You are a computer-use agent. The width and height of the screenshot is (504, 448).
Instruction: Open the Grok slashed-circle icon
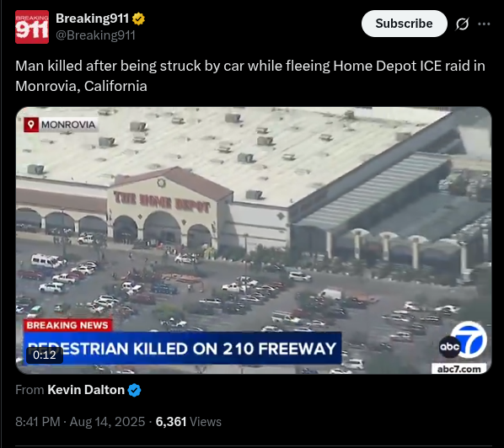(x=462, y=24)
